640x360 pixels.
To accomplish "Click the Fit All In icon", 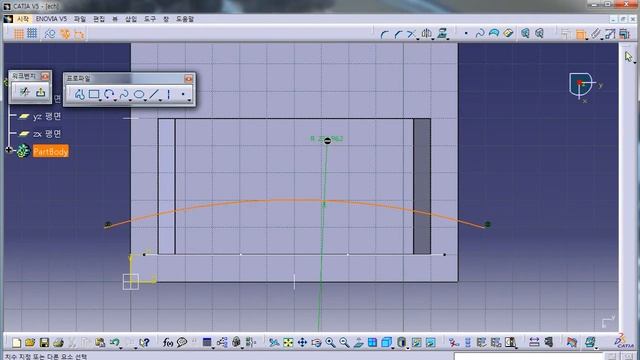I will coord(288,342).
